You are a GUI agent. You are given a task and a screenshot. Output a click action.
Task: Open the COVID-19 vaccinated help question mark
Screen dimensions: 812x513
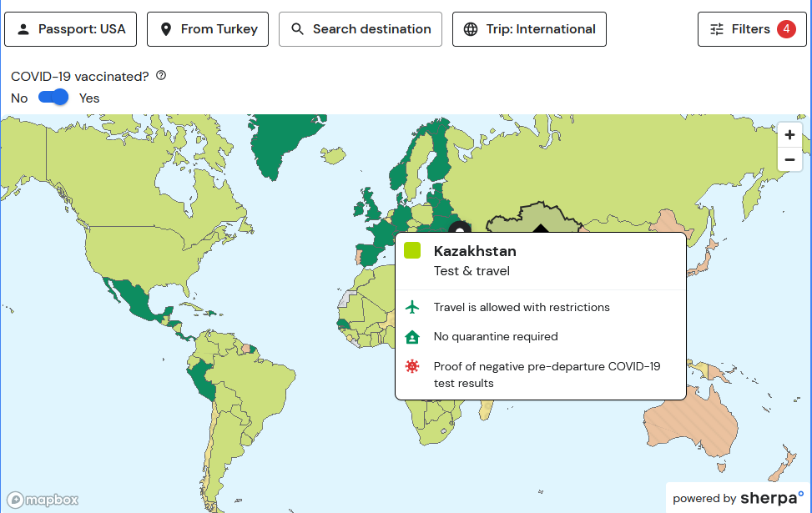tap(160, 75)
